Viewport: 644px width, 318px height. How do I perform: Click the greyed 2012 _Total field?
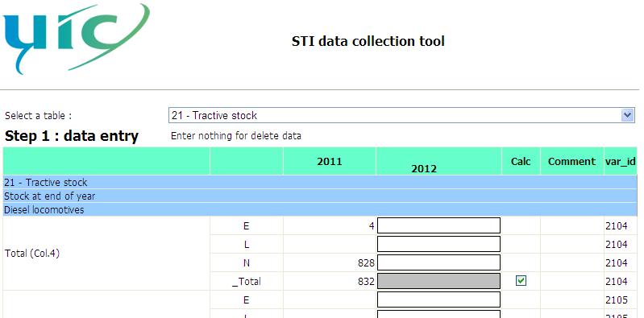tap(438, 281)
